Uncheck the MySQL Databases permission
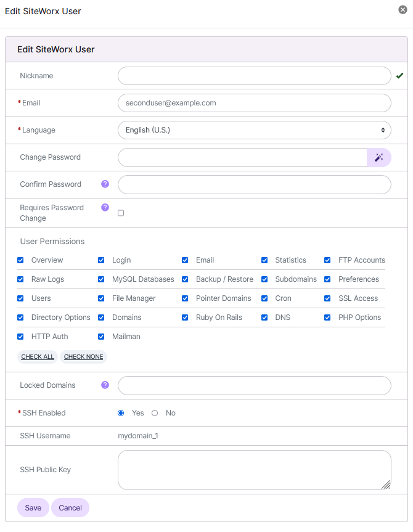The image size is (413, 532). [101, 279]
